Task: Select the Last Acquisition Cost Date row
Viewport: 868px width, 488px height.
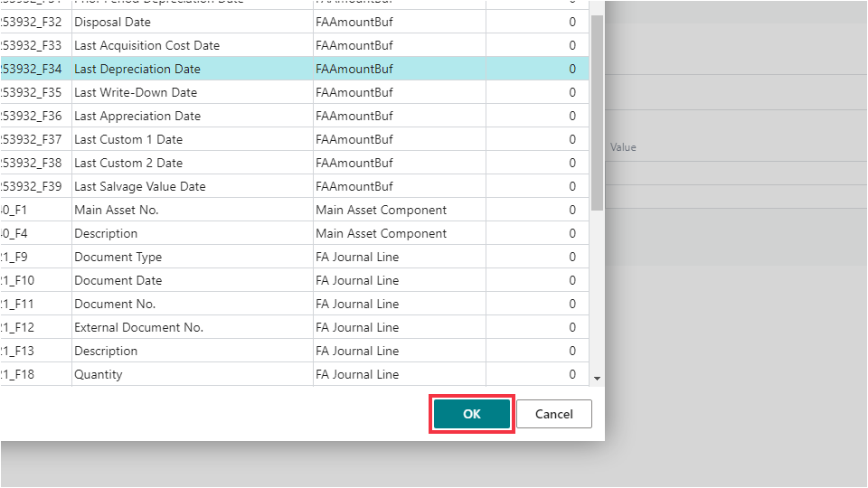Action: (295, 45)
